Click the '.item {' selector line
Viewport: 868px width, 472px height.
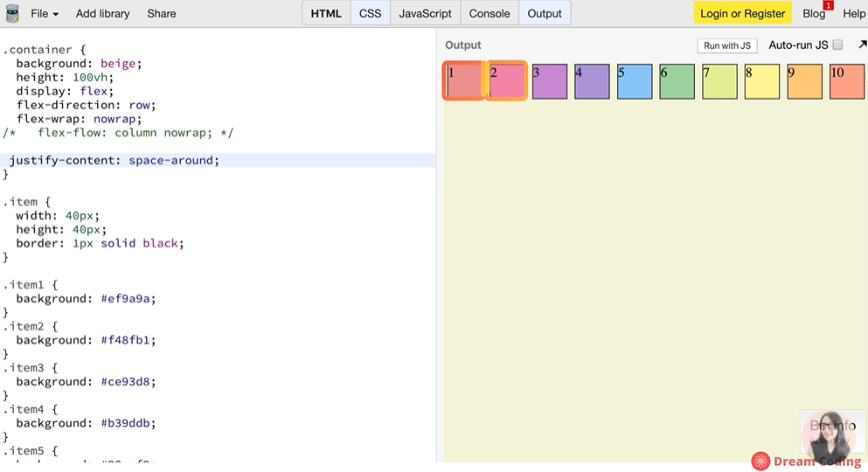click(26, 202)
